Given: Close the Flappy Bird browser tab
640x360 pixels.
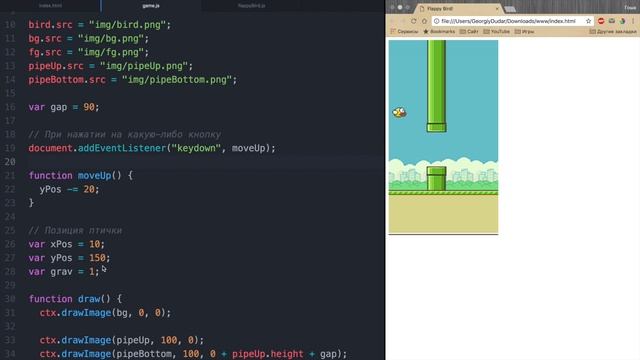Looking at the screenshot, I should [497, 9].
